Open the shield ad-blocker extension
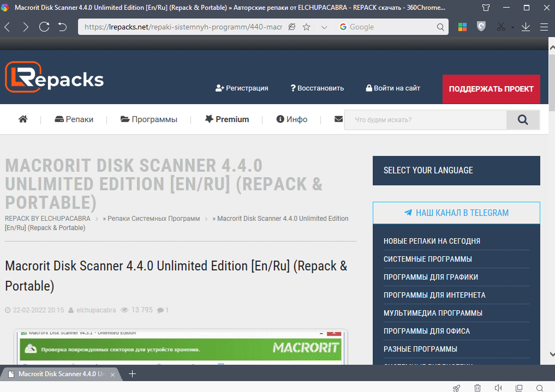This screenshot has width=555, height=392. point(481,27)
